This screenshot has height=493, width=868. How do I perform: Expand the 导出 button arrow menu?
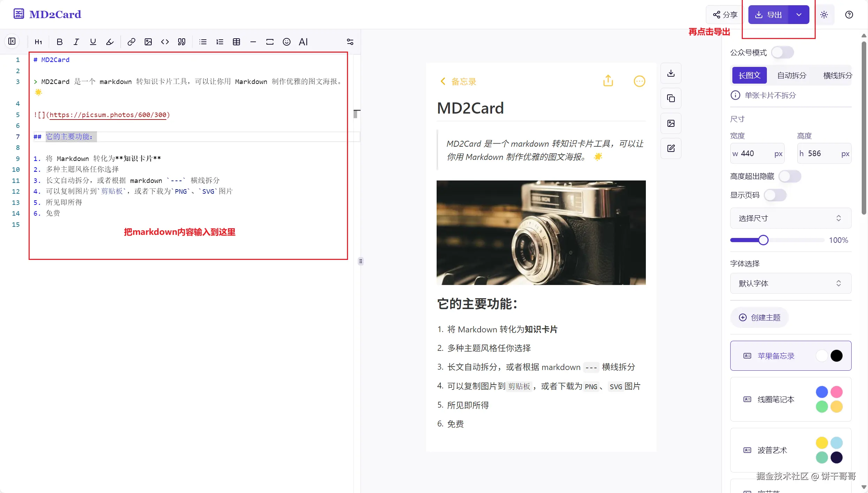(x=799, y=15)
